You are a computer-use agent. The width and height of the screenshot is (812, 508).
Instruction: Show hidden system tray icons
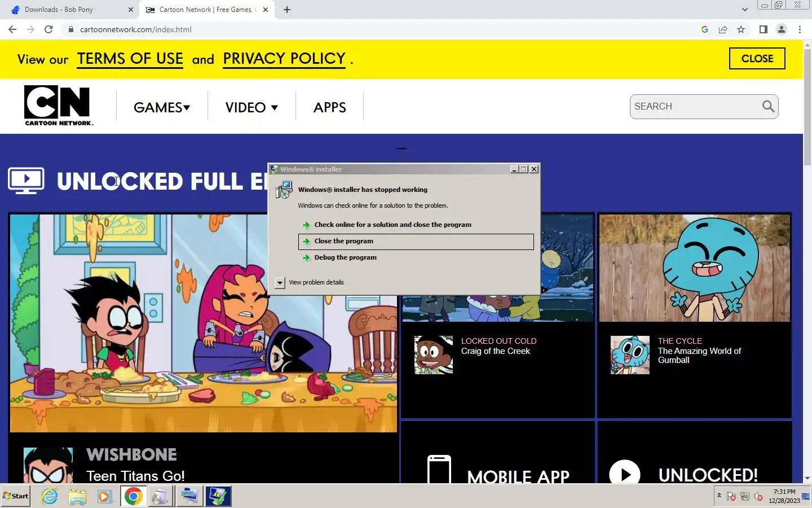pos(719,496)
